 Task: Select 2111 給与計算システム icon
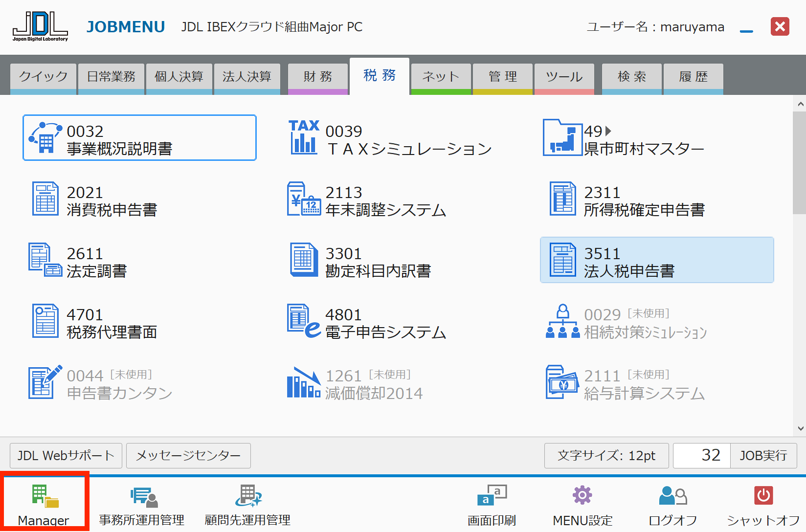pyautogui.click(x=562, y=382)
